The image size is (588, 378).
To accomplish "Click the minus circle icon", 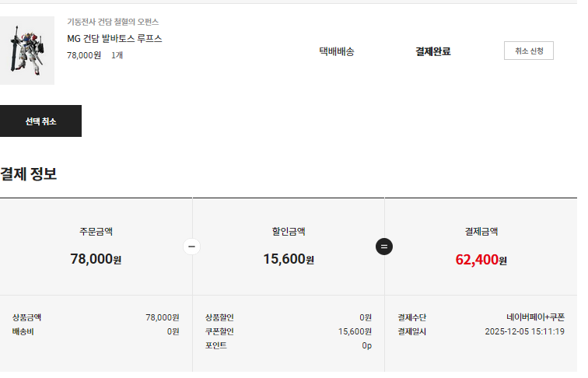I will 192,247.
